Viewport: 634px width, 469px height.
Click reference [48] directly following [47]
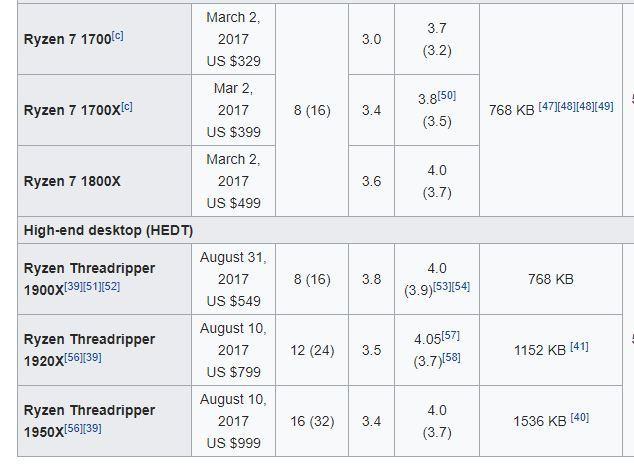pos(566,106)
